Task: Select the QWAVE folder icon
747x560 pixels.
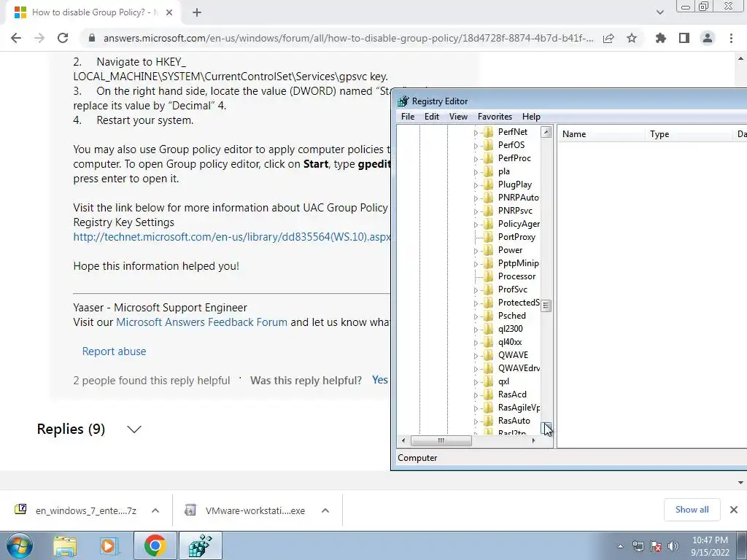Action: coord(488,355)
